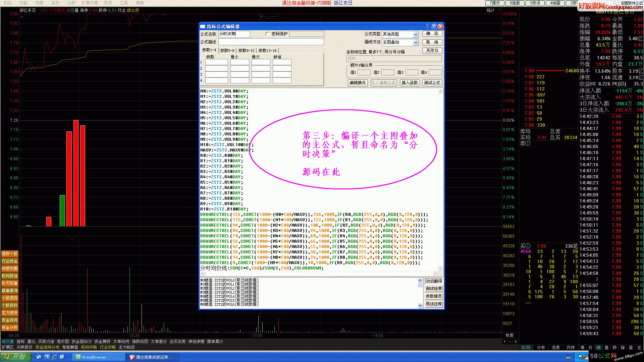
Task: Select the 强势个股 sidebar button
Action: (10, 254)
